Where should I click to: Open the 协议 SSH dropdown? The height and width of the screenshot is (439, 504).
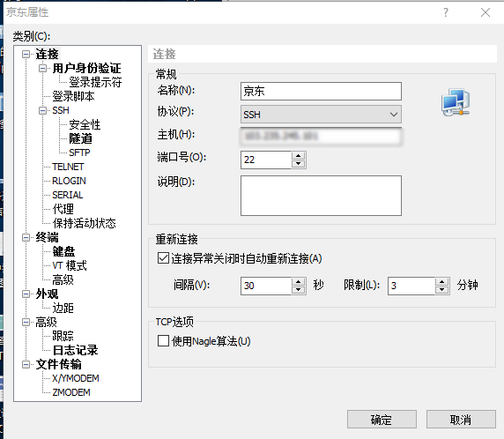pyautogui.click(x=321, y=115)
